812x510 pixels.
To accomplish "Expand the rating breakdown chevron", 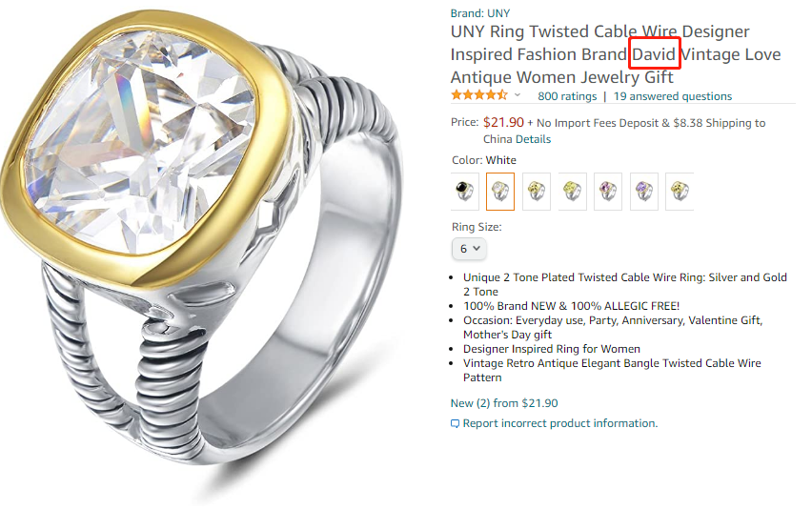I will point(518,95).
